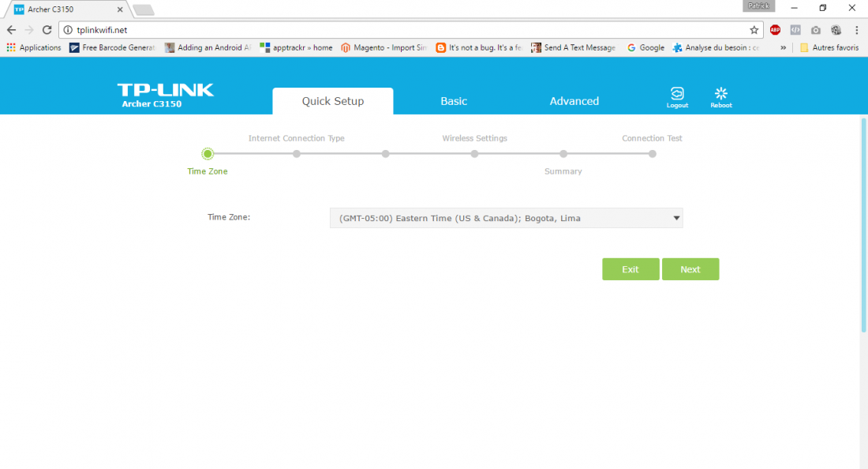Open the Advanced tab
This screenshot has width=868, height=469.
point(574,101)
